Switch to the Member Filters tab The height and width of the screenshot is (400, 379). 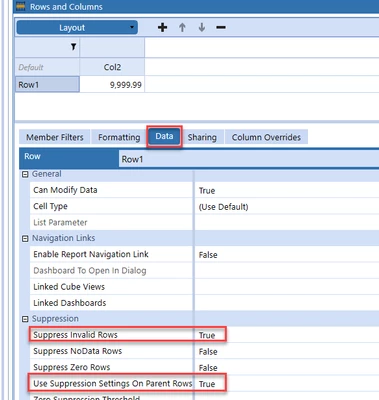pyautogui.click(x=55, y=137)
